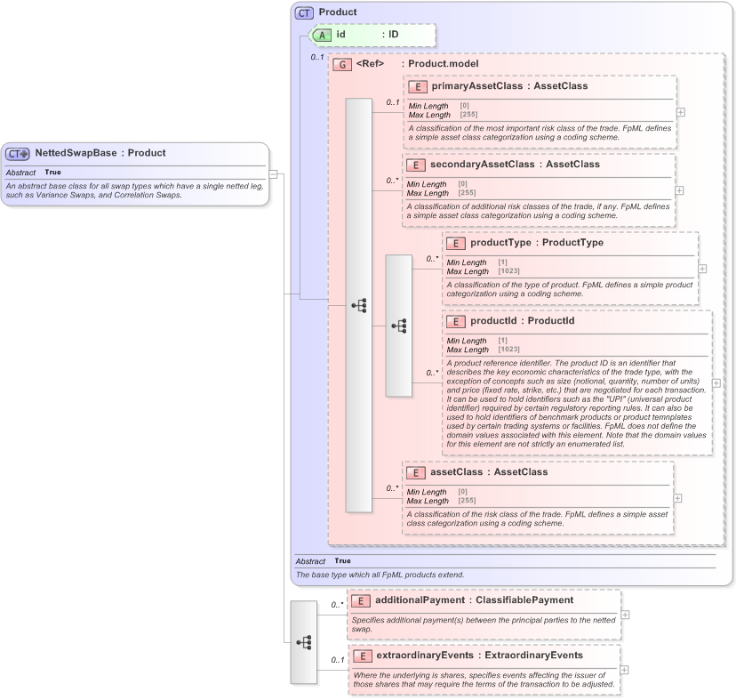Select the Product complex type title
The height and width of the screenshot is (700, 736).
click(x=338, y=12)
